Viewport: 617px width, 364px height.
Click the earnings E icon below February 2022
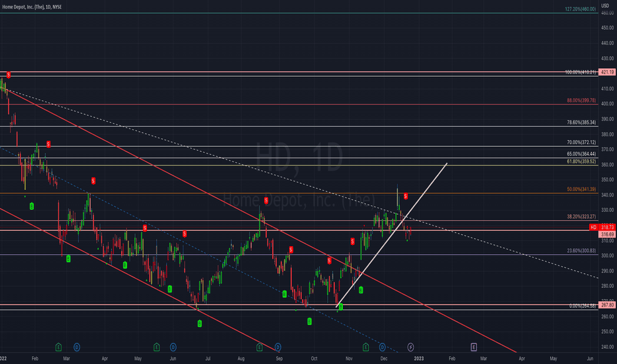point(58,347)
